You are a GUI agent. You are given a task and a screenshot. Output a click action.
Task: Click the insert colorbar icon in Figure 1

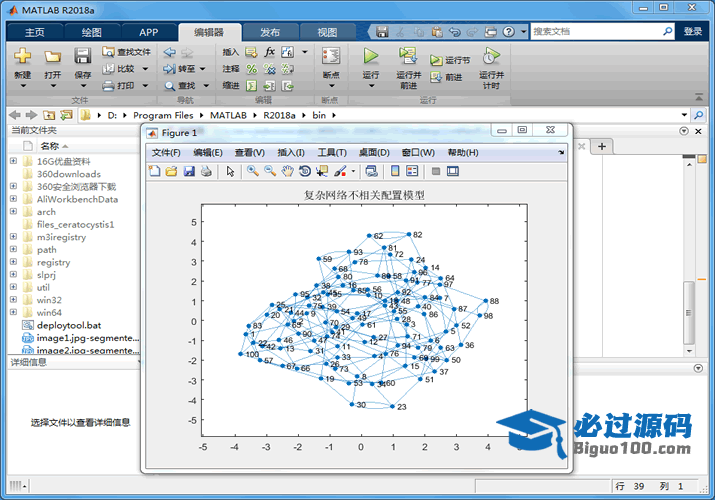pos(395,171)
